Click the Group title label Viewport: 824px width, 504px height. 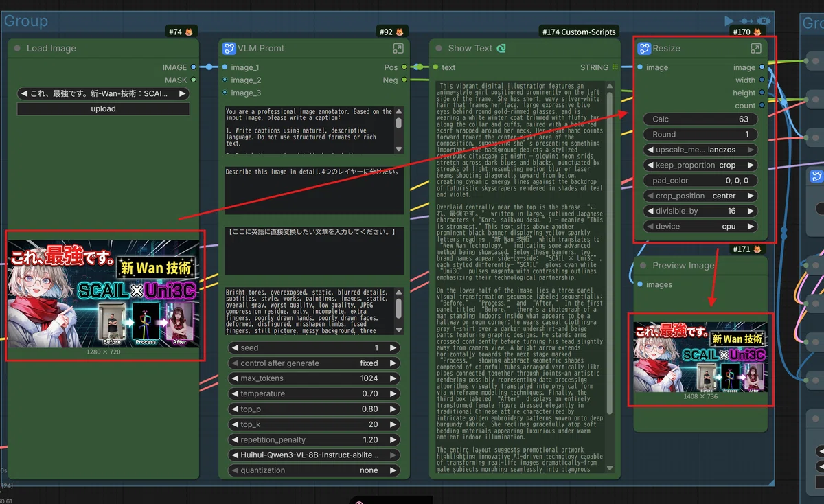pos(26,21)
